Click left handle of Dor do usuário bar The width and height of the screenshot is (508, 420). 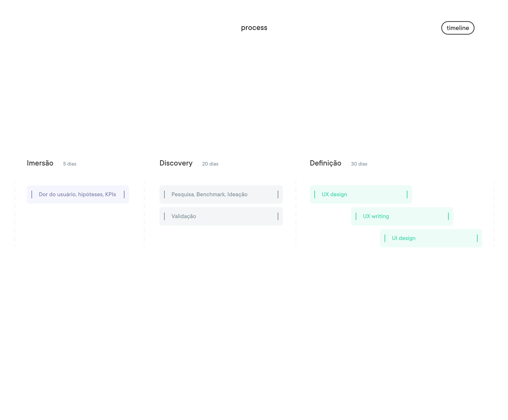pyautogui.click(x=32, y=194)
